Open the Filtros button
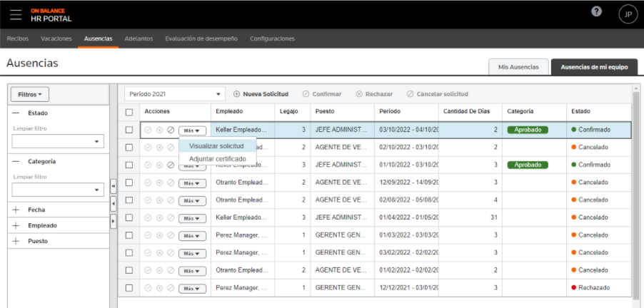Screen dimensions: 644x308 30,94
